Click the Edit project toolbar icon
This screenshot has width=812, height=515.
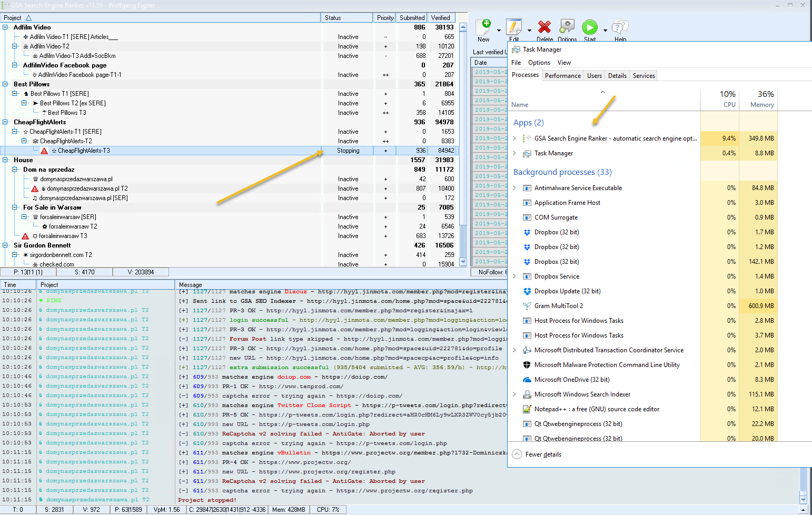(x=513, y=27)
